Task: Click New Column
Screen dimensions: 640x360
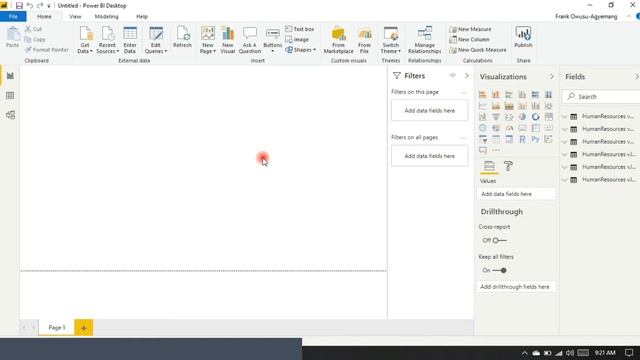Action: point(469,40)
